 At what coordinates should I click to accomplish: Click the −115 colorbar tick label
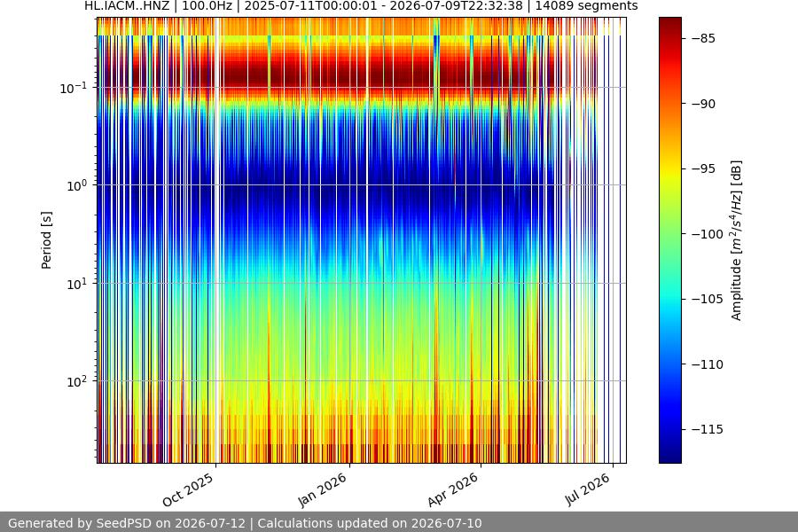pos(708,429)
